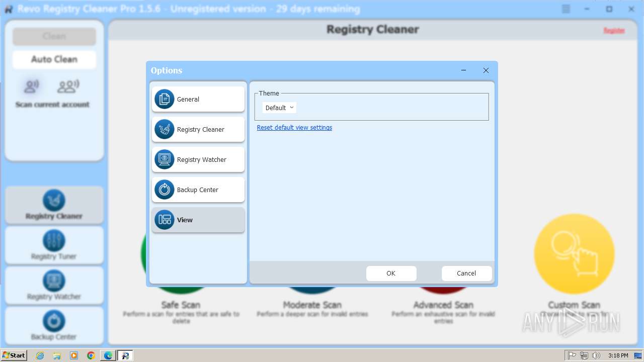Open the Windows Start menu
The width and height of the screenshot is (644, 362).
click(x=14, y=355)
